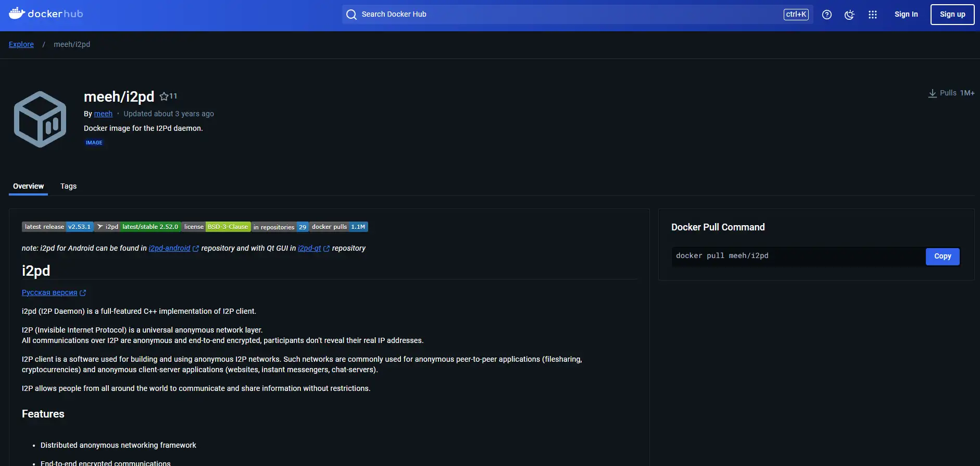This screenshot has width=980, height=466.
Task: Click the Features heading
Action: tap(43, 414)
